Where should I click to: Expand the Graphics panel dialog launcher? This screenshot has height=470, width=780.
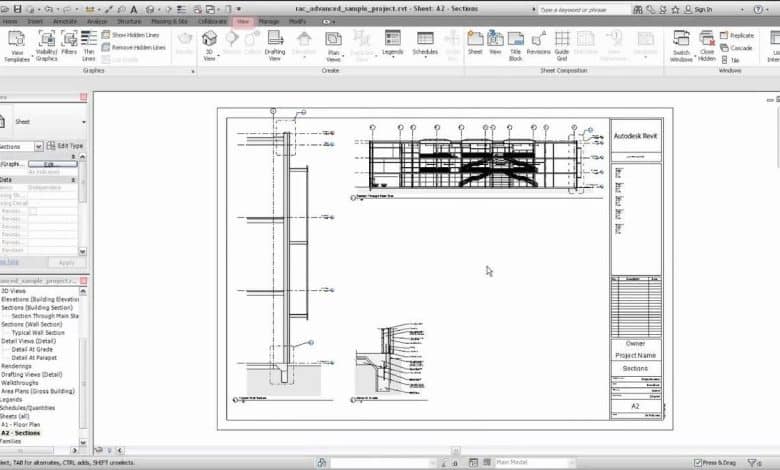(x=194, y=71)
